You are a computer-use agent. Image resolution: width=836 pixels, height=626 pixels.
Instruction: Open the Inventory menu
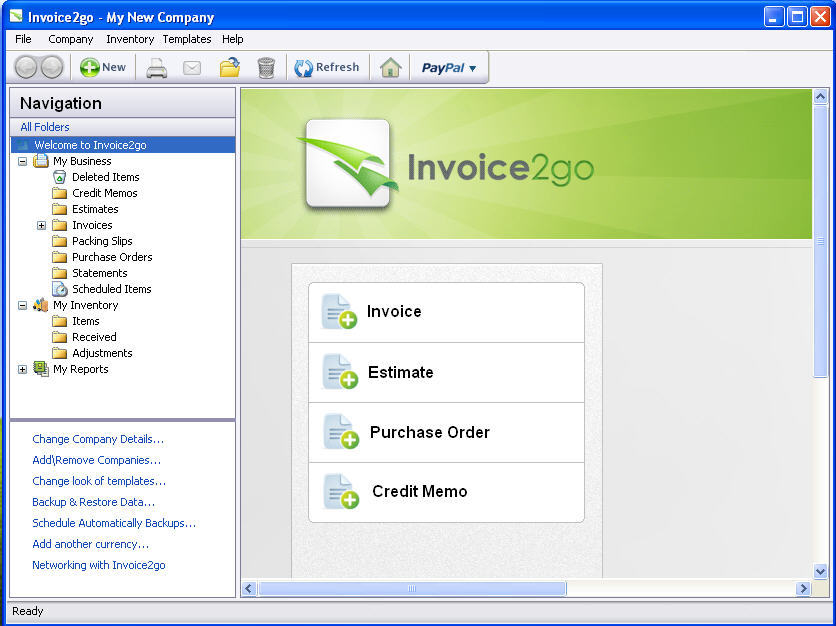tap(130, 39)
